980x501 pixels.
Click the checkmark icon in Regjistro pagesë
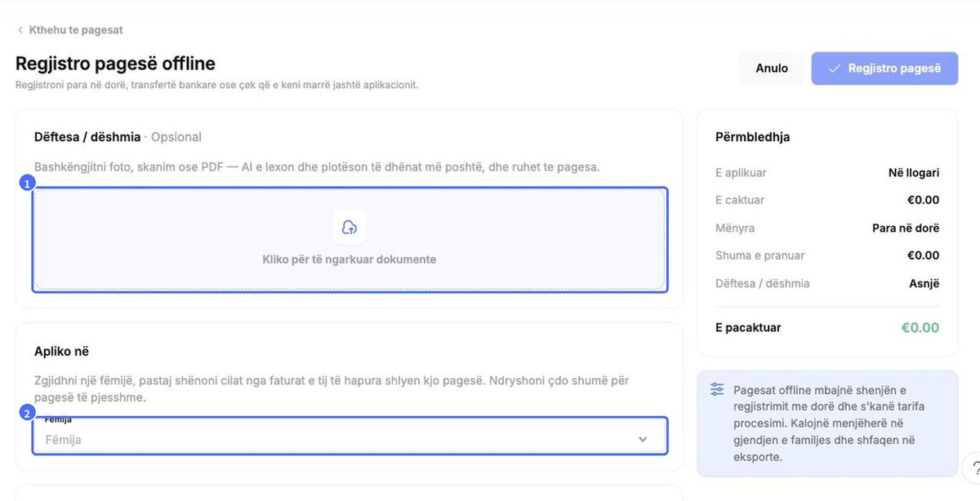pos(835,69)
